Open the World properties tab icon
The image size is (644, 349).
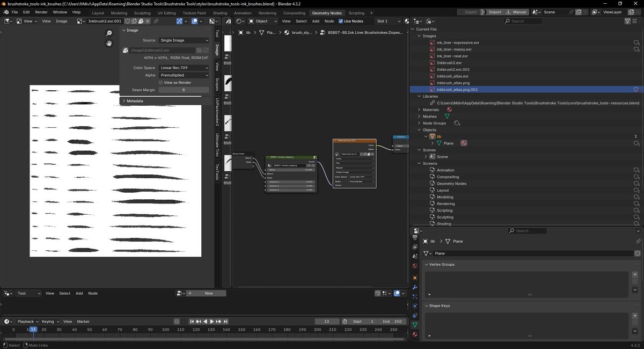[415, 266]
